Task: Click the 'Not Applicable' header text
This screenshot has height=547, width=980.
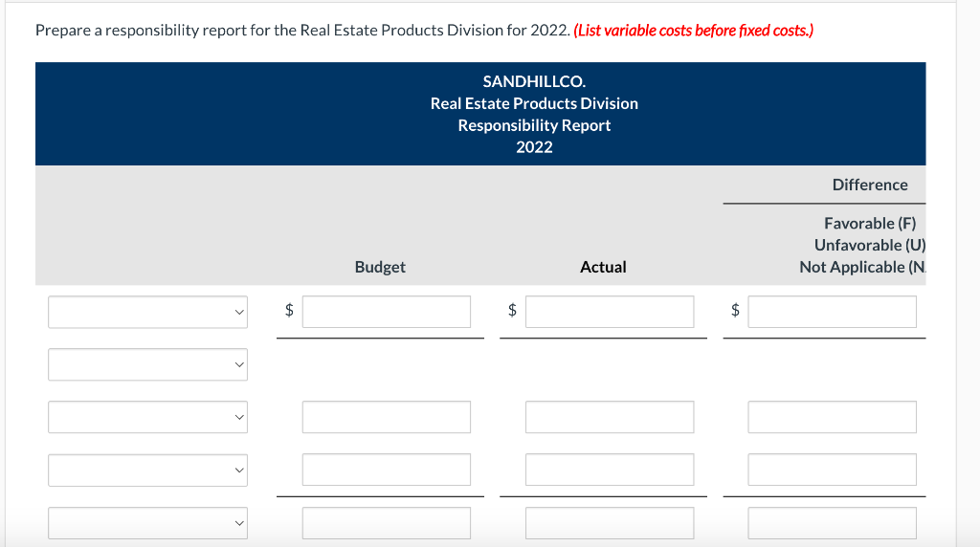Action: click(x=862, y=267)
